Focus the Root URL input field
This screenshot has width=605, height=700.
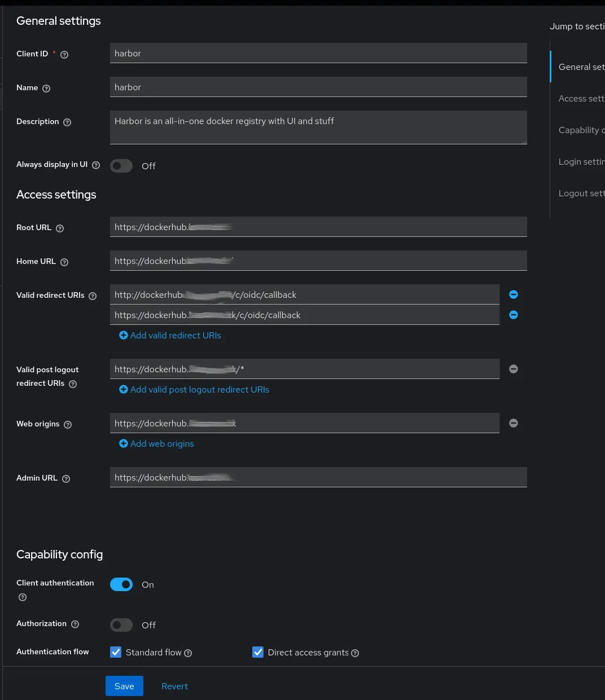[x=318, y=227]
